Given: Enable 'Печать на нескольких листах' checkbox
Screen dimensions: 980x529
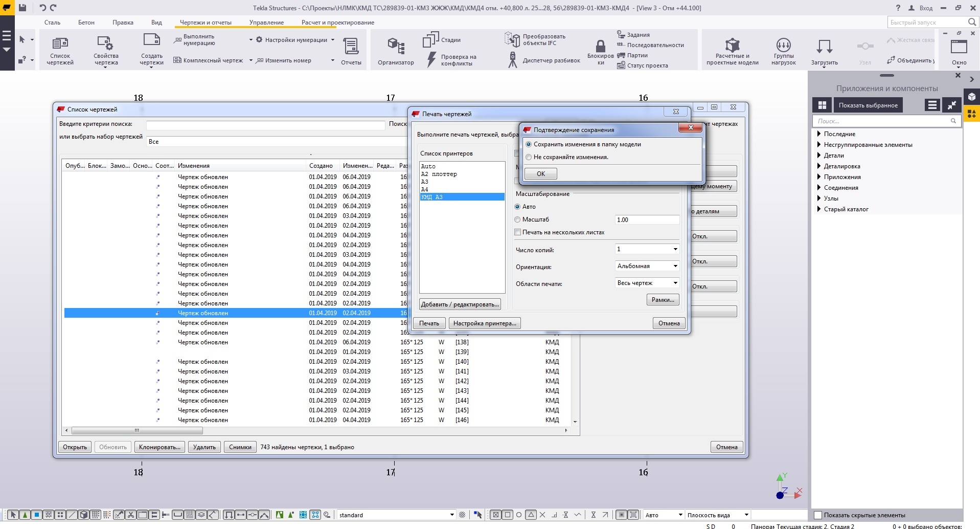Looking at the screenshot, I should click(x=518, y=232).
